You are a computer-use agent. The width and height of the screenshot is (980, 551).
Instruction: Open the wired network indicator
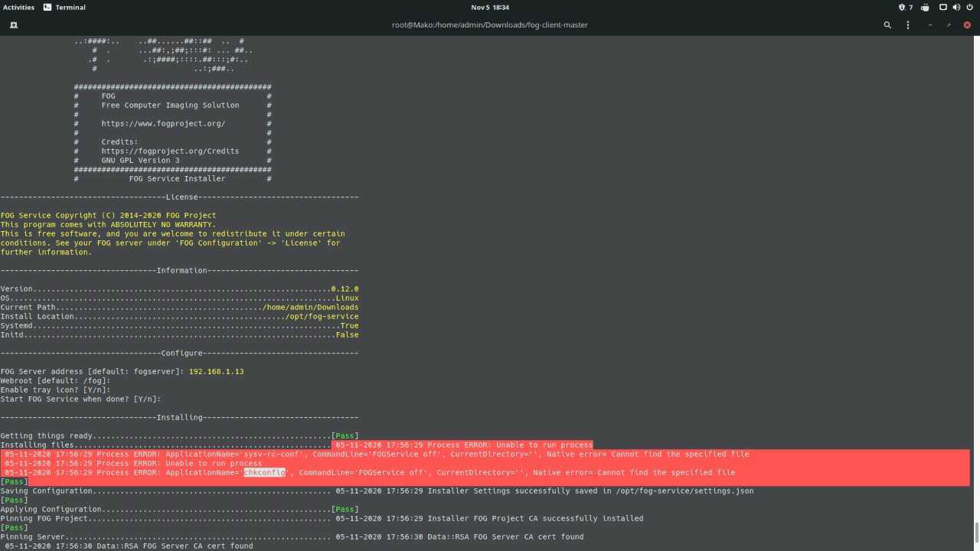(943, 7)
